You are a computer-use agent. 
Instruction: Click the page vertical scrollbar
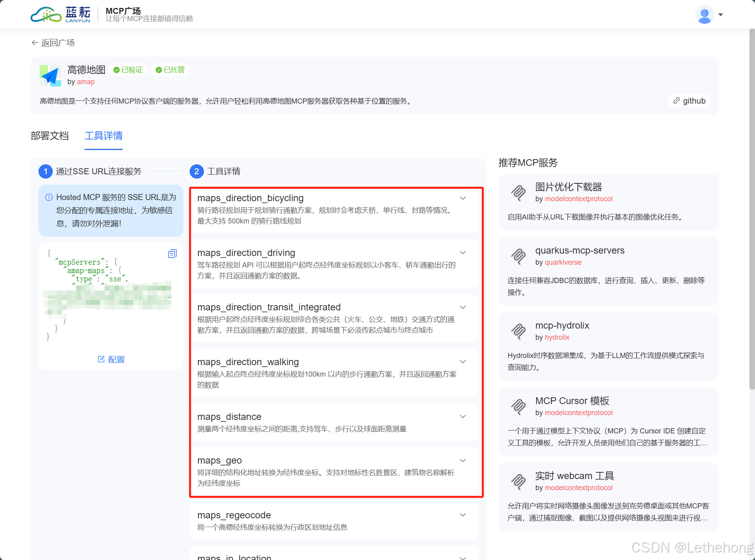(x=752, y=210)
